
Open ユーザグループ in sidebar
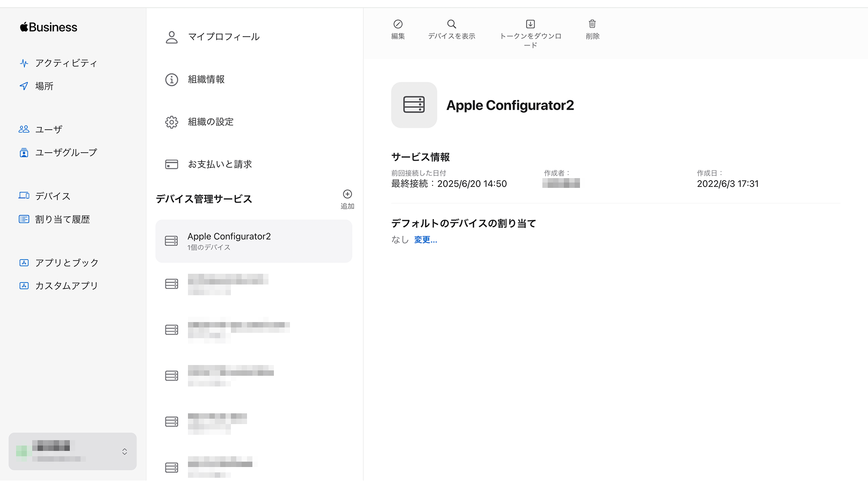58,152
